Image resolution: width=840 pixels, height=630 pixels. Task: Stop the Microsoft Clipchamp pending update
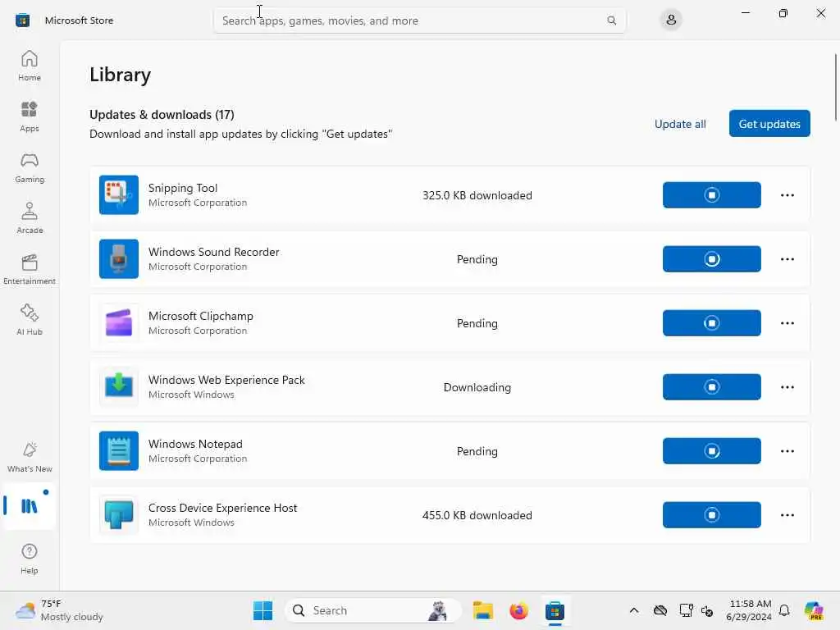point(711,323)
